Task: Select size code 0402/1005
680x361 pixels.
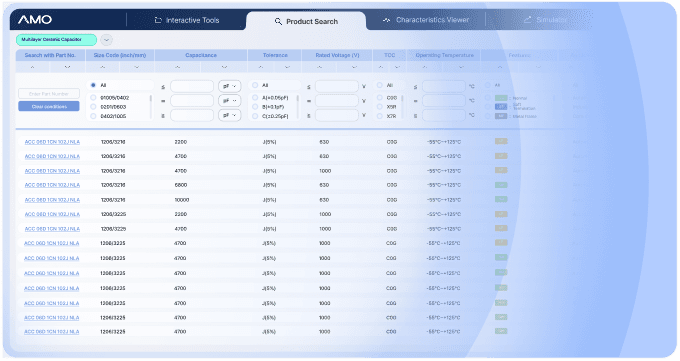Action: click(93, 116)
